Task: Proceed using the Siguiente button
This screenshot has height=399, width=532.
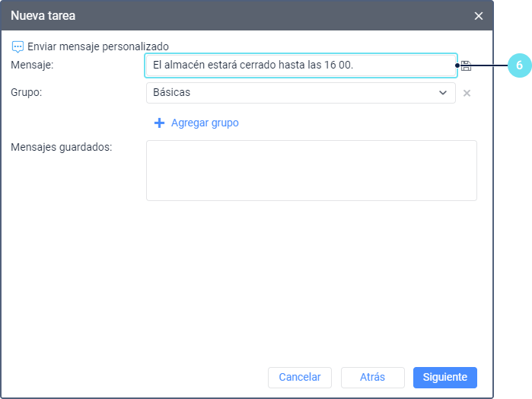Action: pyautogui.click(x=445, y=377)
